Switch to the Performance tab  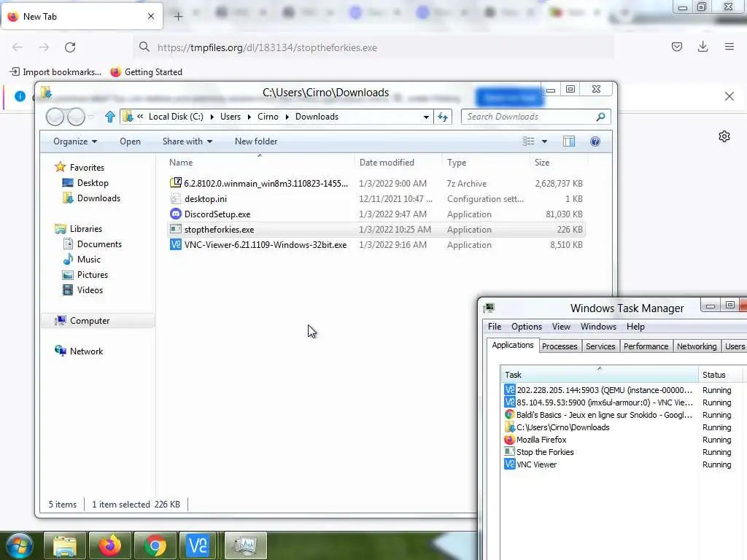[646, 346]
